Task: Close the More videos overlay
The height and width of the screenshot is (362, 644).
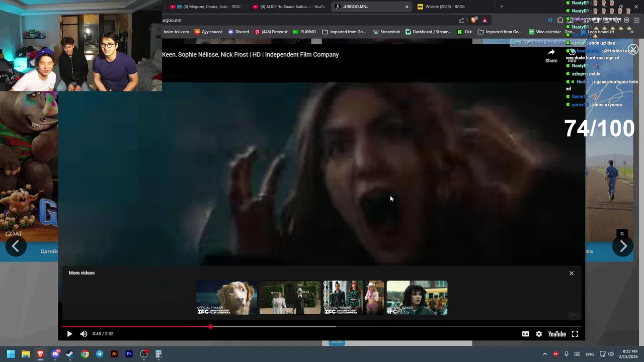Action: [572, 273]
